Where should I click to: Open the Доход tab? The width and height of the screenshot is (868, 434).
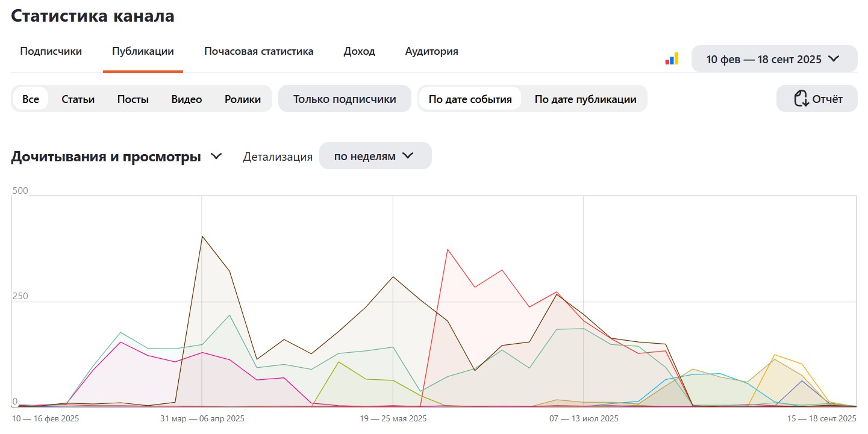point(359,51)
